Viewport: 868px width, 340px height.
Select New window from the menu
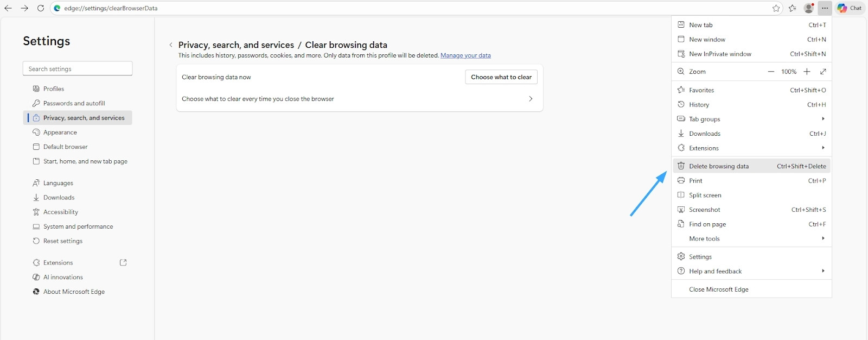(751, 40)
